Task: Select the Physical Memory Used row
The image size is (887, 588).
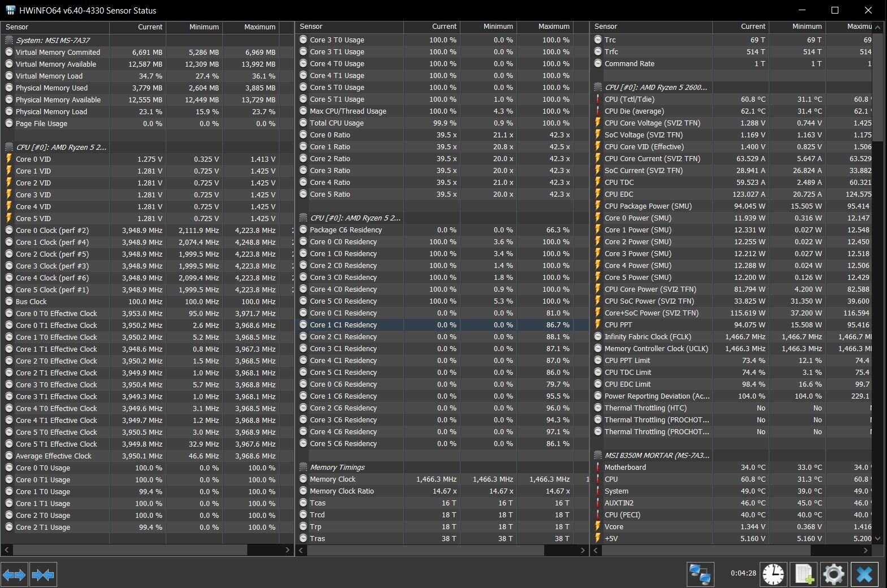Action: pos(147,88)
